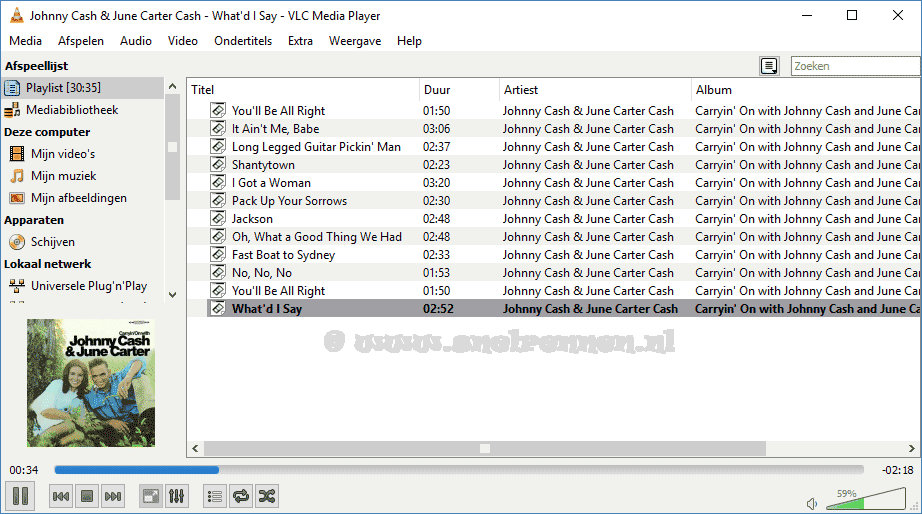
Task: Adjust the volume slider at 59%
Action: (866, 499)
